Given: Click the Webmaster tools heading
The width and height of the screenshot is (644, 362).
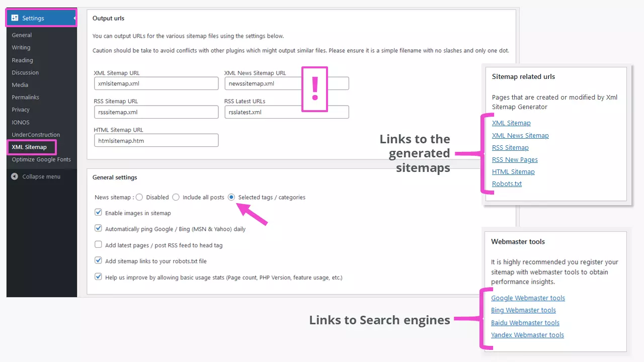Looking at the screenshot, I should click(x=518, y=242).
